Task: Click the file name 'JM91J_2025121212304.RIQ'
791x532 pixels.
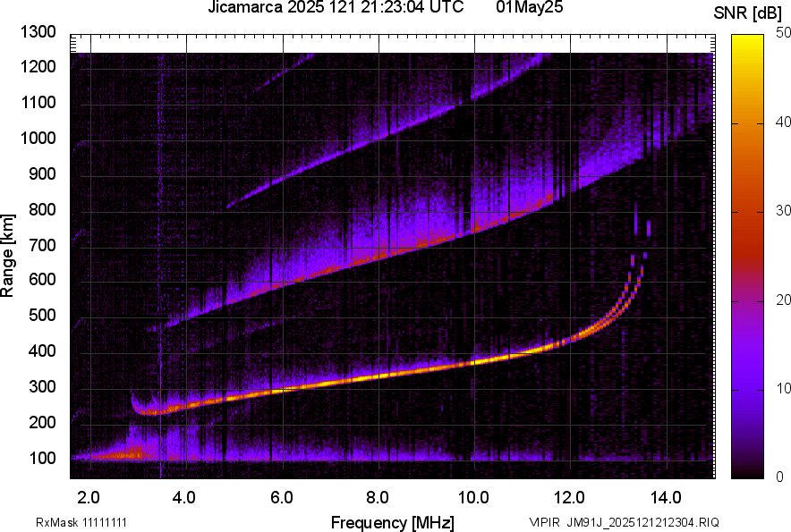Action: tap(642, 522)
